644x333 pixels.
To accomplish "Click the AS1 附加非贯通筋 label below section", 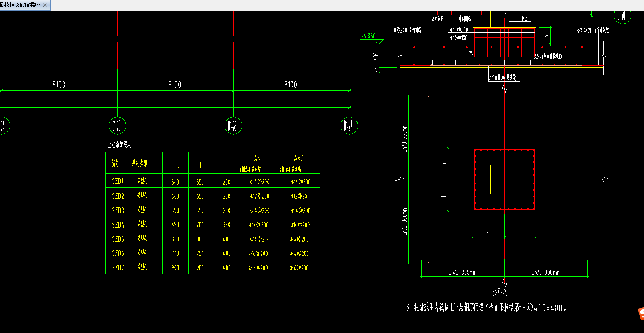I will point(503,78).
